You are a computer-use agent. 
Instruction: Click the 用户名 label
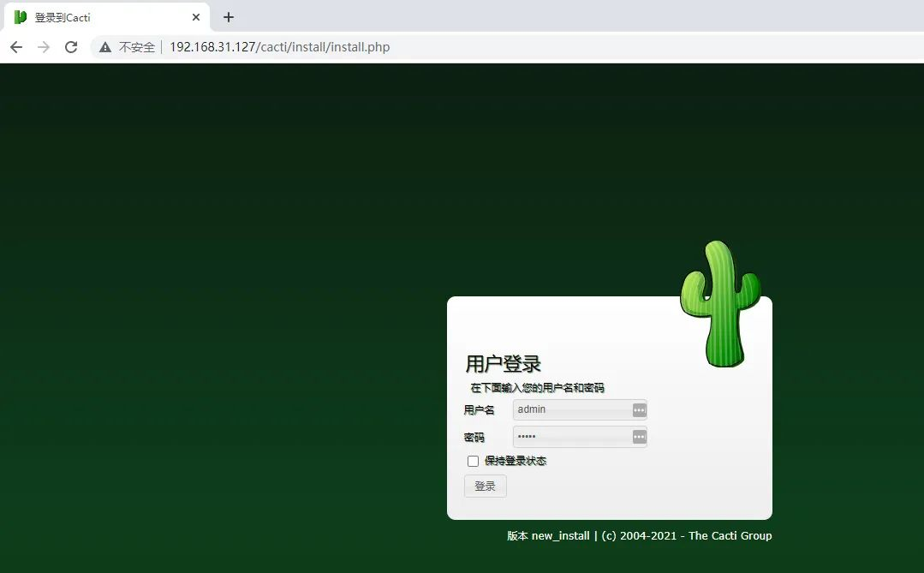coord(479,409)
